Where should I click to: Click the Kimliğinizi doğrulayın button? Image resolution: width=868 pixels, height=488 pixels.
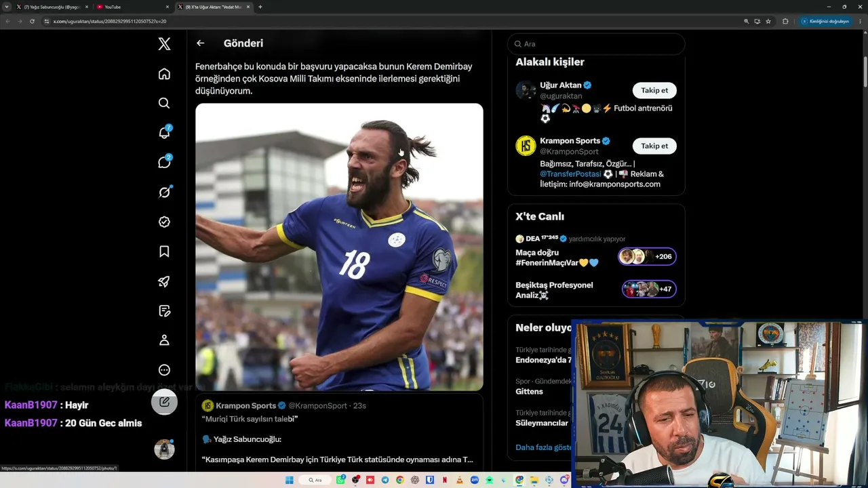tap(825, 21)
